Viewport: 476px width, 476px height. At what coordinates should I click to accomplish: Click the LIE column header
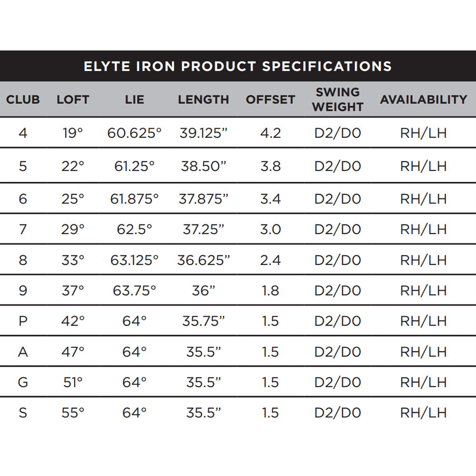click(x=135, y=99)
